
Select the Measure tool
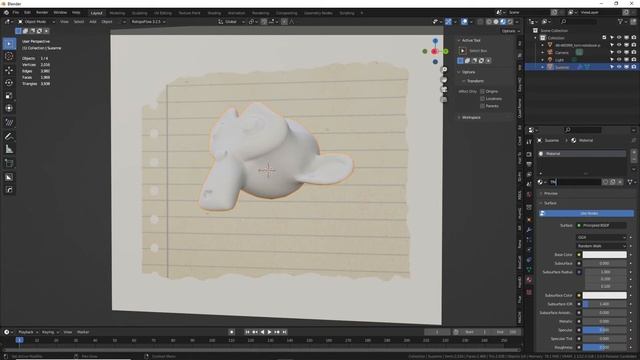(9, 149)
